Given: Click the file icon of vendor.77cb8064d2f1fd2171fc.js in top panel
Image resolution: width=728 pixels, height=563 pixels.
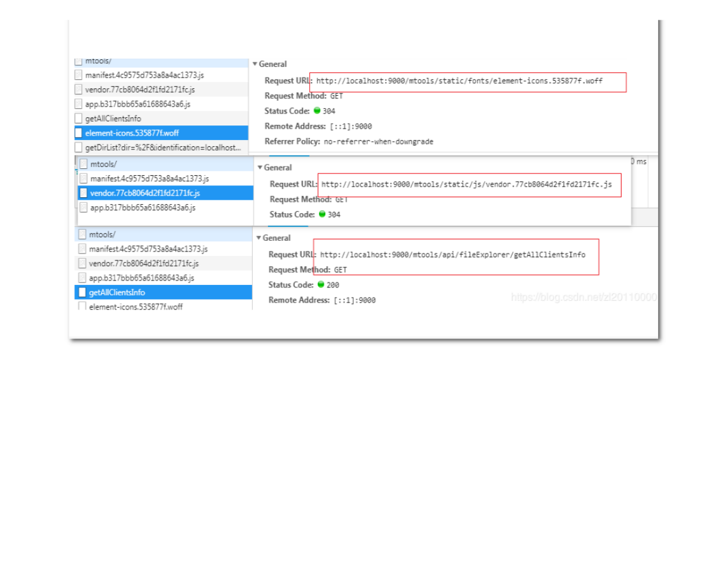Looking at the screenshot, I should (78, 90).
